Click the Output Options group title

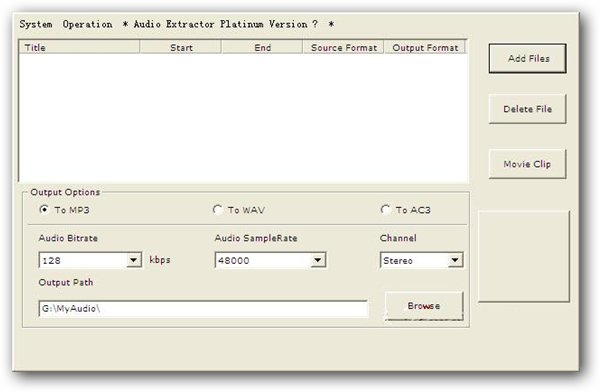point(65,192)
